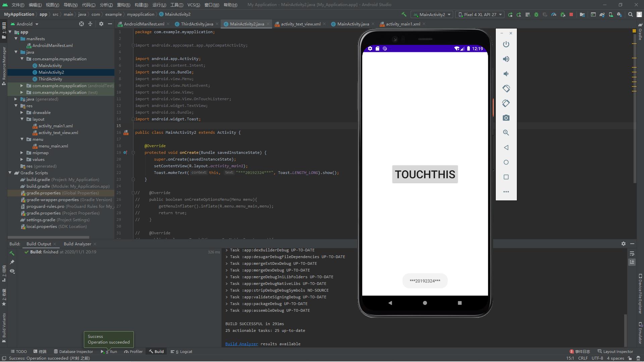Switch to activity_text_view.xml editor tab

click(x=301, y=24)
